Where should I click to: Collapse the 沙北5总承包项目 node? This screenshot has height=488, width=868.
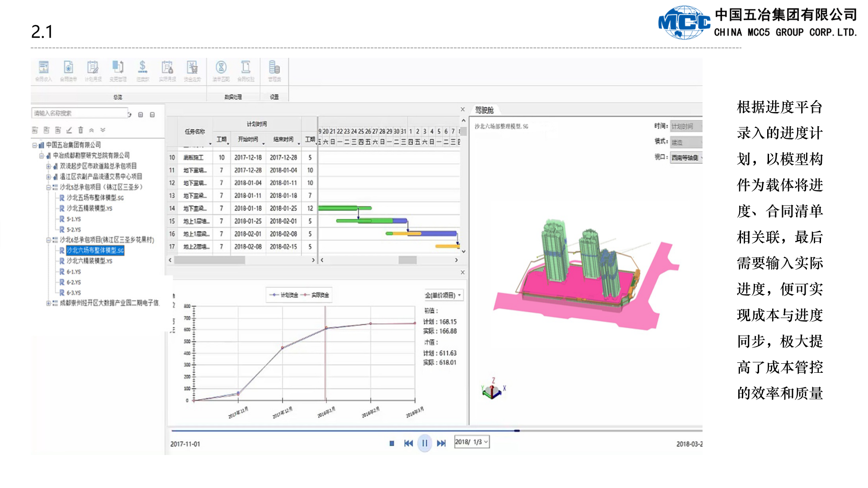[x=48, y=187]
